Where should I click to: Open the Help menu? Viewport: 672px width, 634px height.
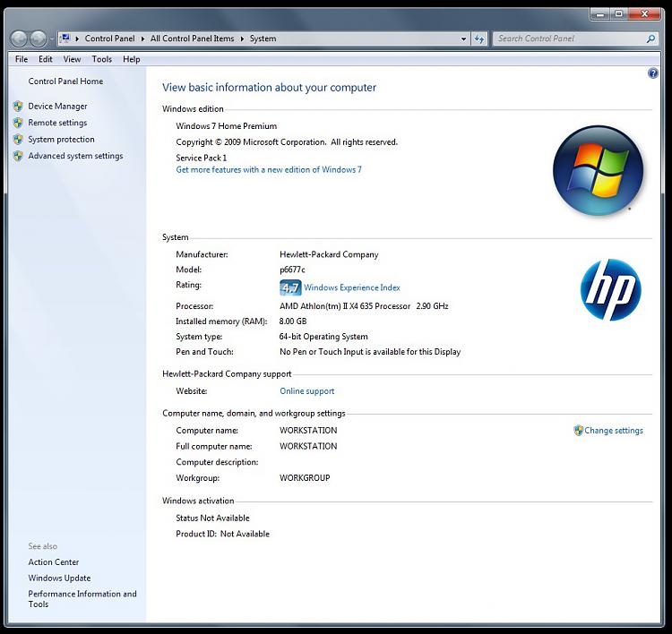click(131, 59)
